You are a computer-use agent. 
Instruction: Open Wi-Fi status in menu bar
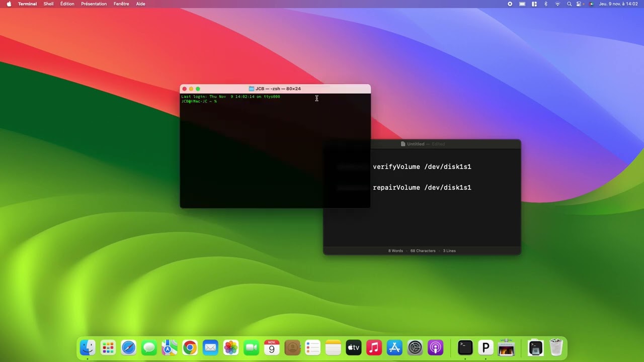(x=557, y=4)
